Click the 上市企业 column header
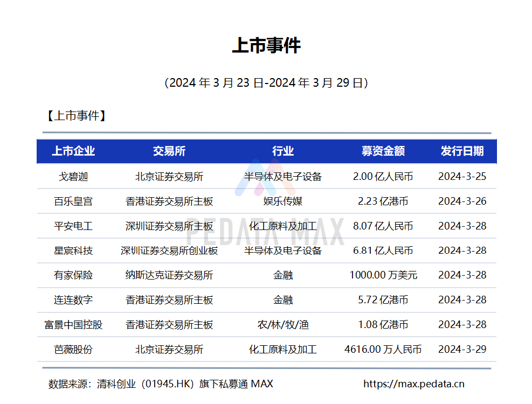The width and height of the screenshot is (532, 404). [x=73, y=151]
